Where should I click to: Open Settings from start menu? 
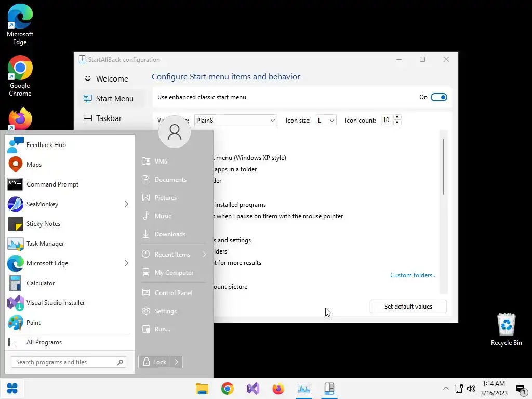[174, 311]
